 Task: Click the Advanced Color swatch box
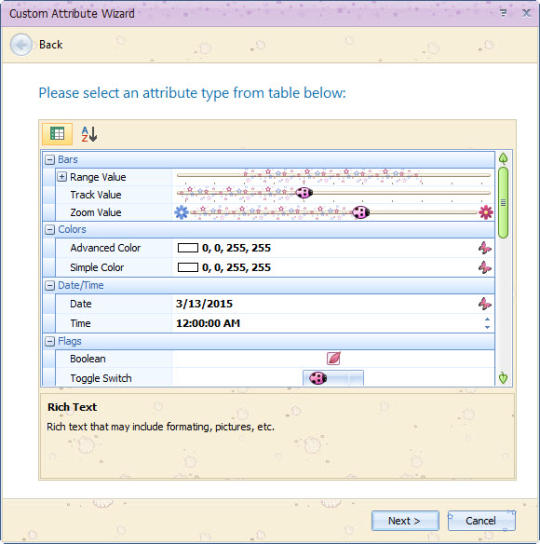pyautogui.click(x=188, y=248)
